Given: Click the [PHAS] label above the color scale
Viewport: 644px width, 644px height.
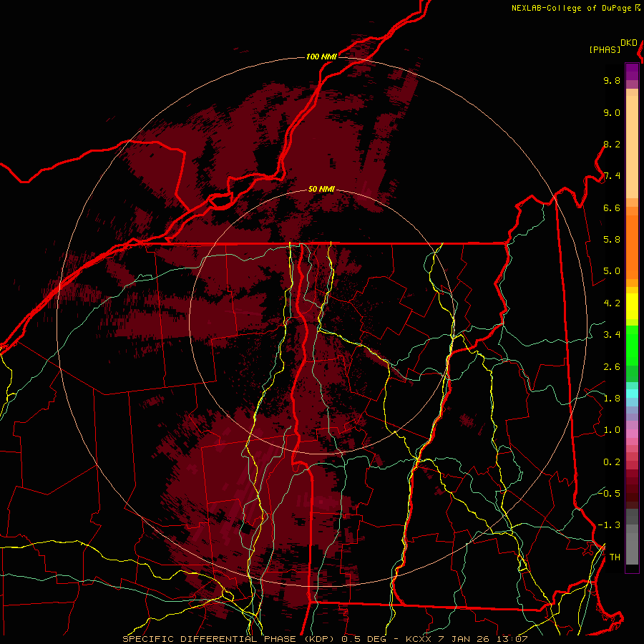Looking at the screenshot, I should [x=605, y=50].
